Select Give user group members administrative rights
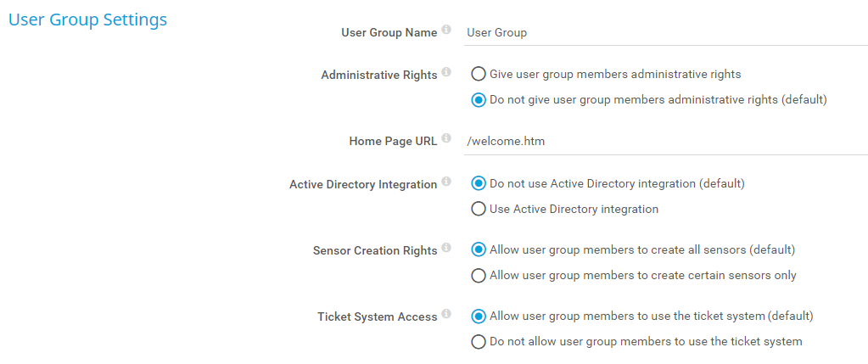 [x=479, y=74]
